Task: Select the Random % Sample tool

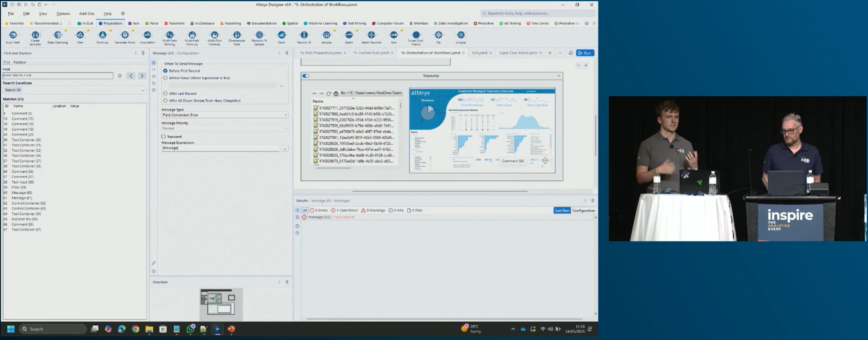Action: point(259,38)
